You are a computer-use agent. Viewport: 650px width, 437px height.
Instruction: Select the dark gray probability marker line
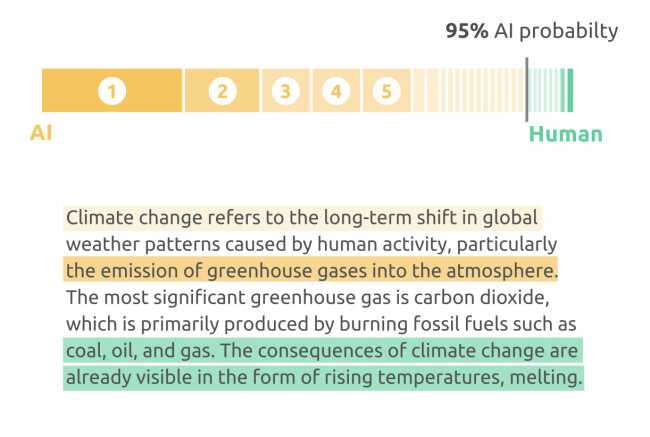pos(527,90)
